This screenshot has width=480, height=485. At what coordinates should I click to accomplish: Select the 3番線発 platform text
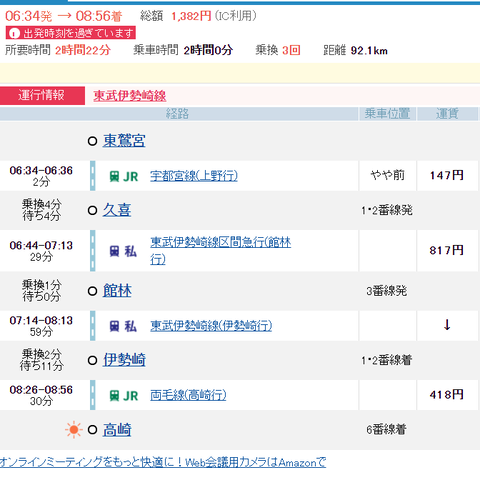click(x=387, y=291)
